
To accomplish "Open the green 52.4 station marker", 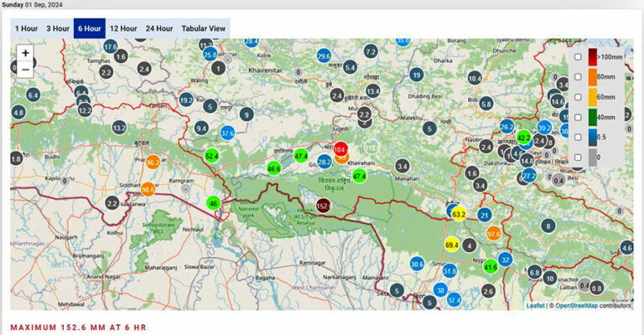I will tap(211, 156).
